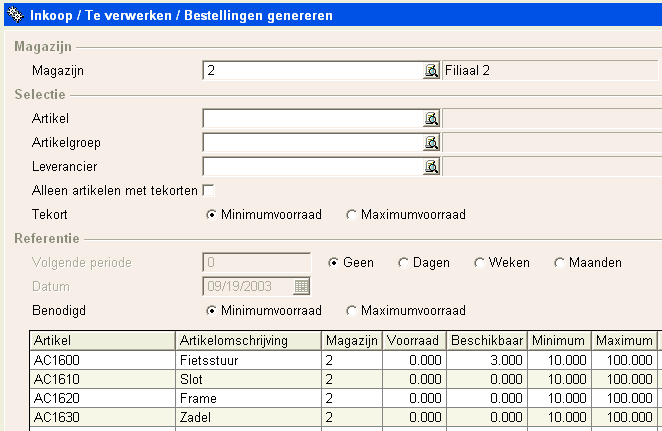
Task: Choose Weken as the reference period
Action: click(x=479, y=263)
